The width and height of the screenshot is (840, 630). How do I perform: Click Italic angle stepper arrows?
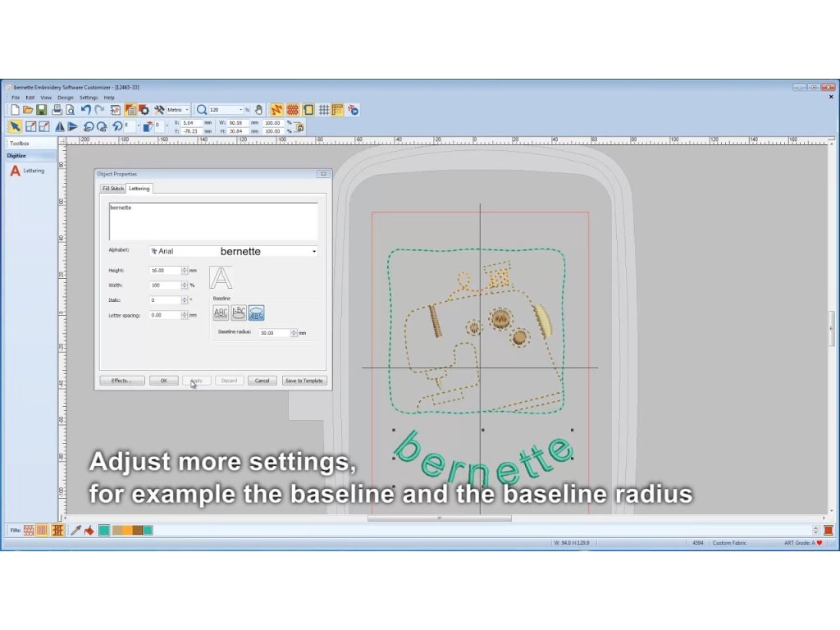point(185,300)
